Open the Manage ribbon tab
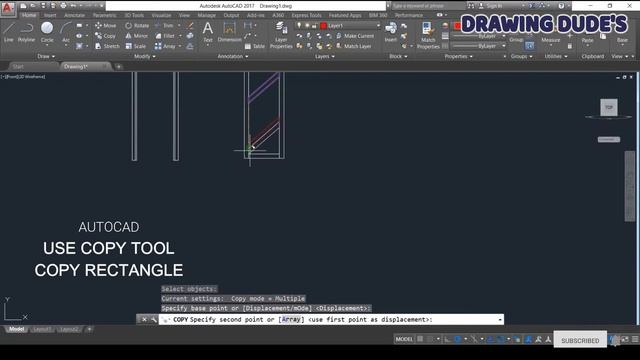The width and height of the screenshot is (640, 360). point(207,15)
